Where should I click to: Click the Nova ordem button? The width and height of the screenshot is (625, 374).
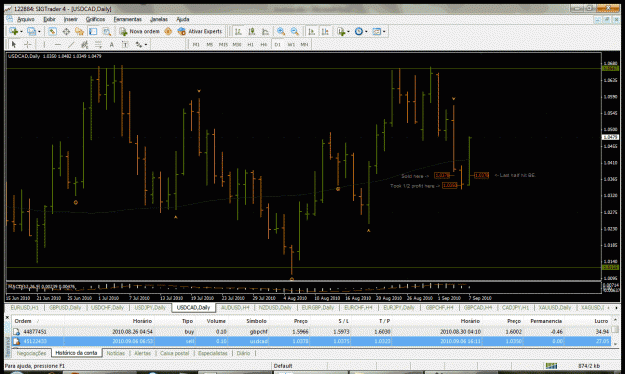[140, 31]
